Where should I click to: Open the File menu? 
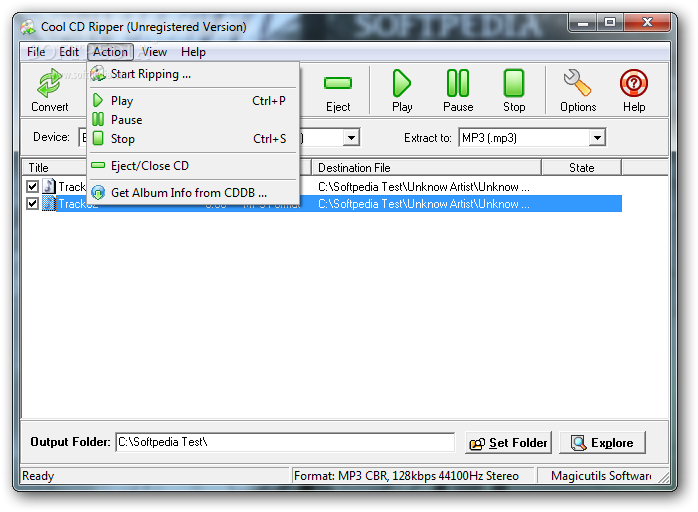click(36, 52)
